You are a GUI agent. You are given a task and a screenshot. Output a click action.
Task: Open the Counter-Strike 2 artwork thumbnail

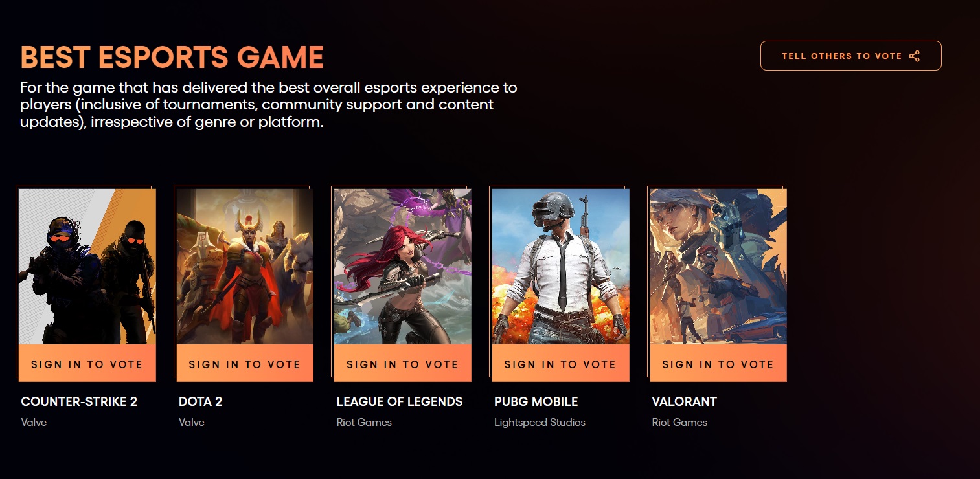point(87,266)
